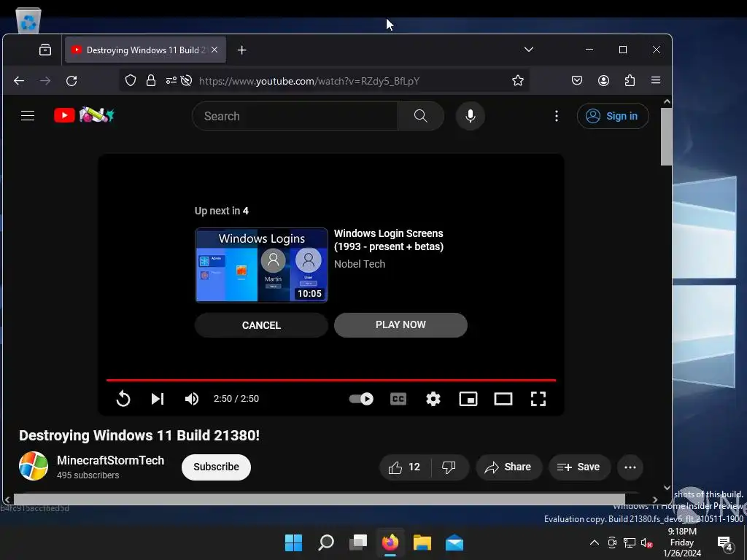This screenshot has height=560, width=747.
Task: Save video to playlist
Action: click(578, 467)
